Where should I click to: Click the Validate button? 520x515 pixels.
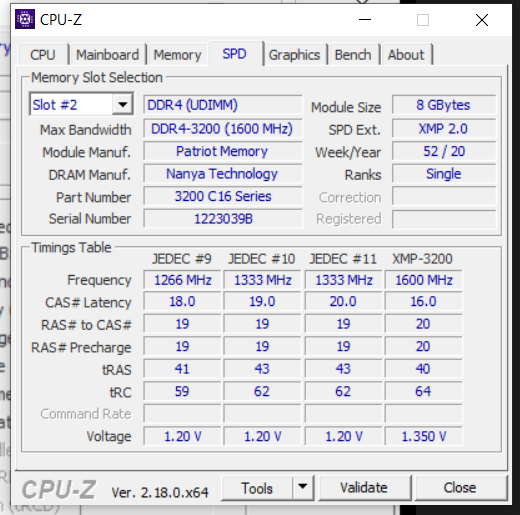364,488
